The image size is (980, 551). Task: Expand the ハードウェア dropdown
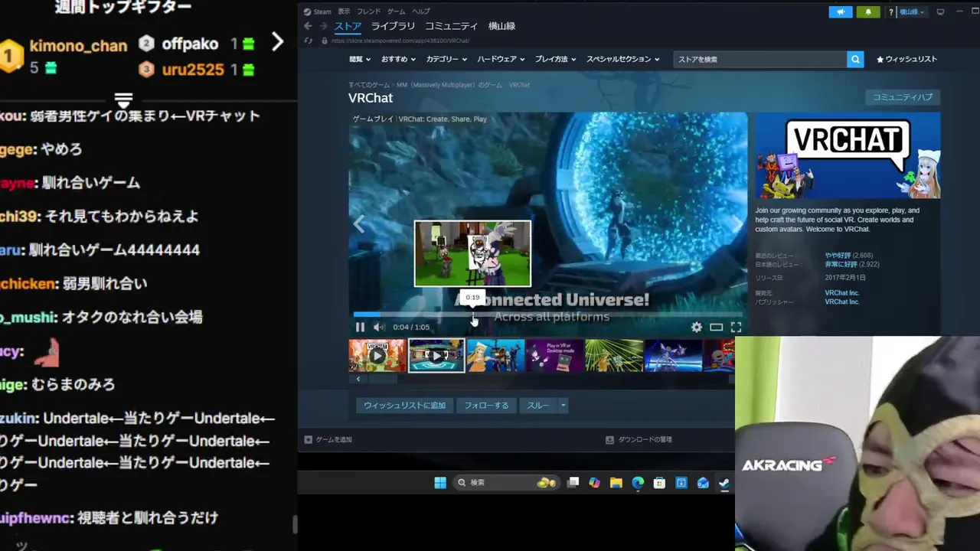[501, 59]
